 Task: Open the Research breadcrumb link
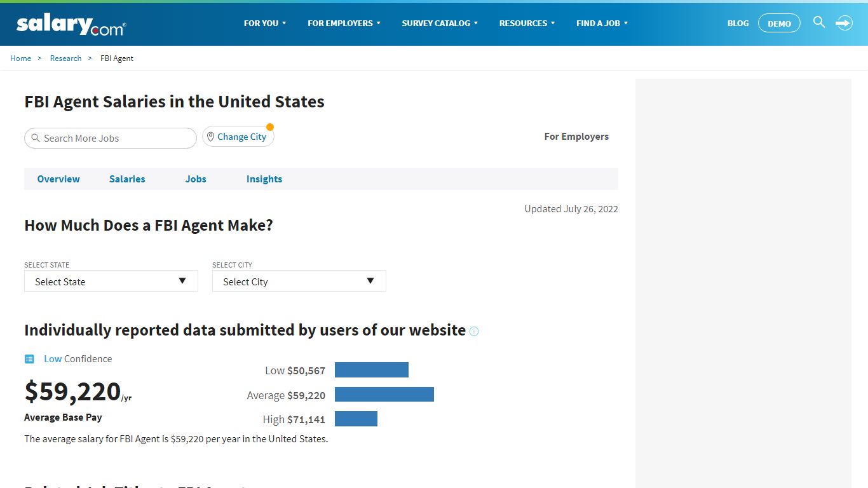point(65,58)
